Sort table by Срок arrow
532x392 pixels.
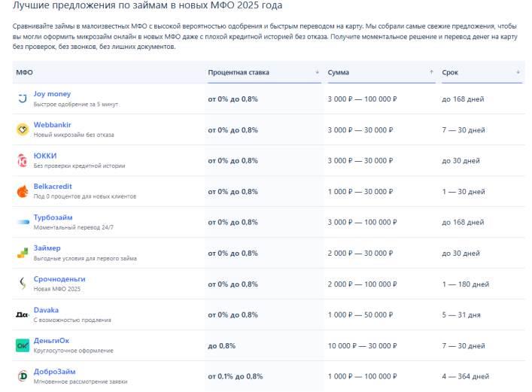point(518,72)
